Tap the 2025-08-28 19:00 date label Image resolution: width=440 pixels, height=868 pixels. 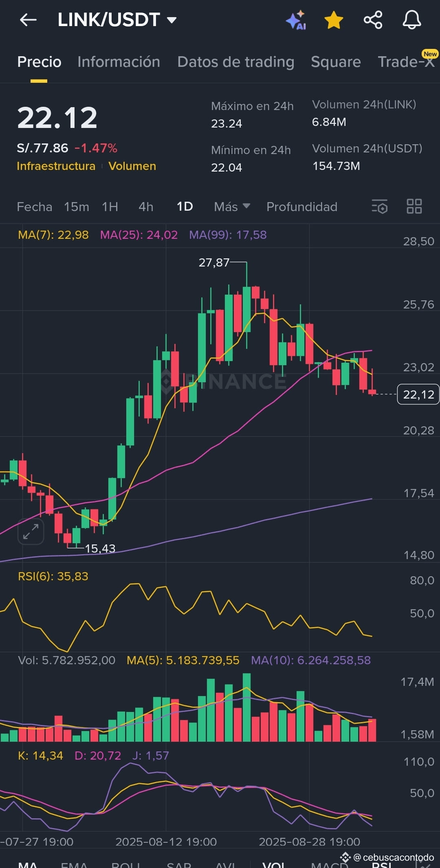coord(310,842)
